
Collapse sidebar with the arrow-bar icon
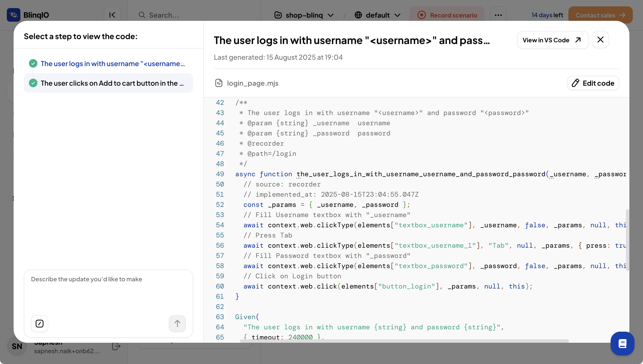coord(112,15)
